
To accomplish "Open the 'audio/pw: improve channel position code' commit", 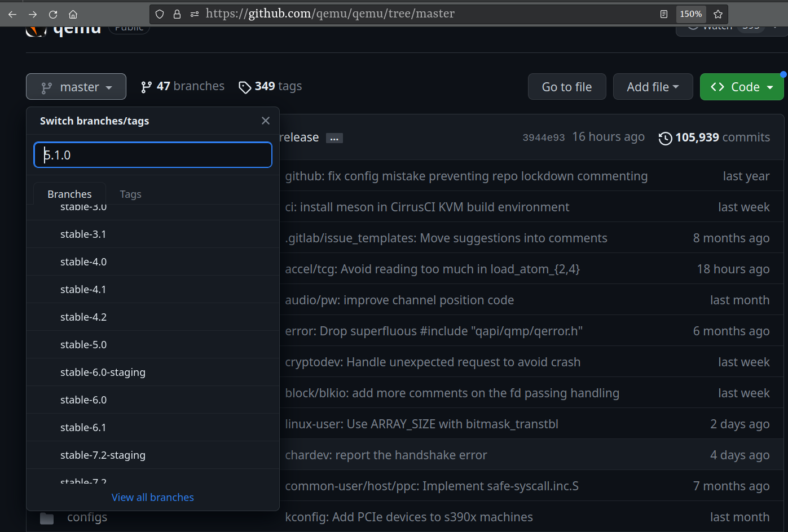I will click(x=399, y=300).
